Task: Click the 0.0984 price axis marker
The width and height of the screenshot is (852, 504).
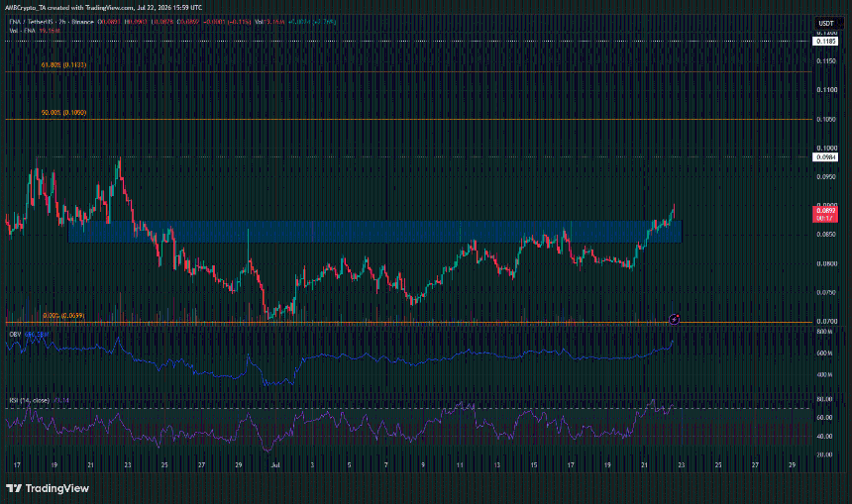Action: [x=825, y=157]
